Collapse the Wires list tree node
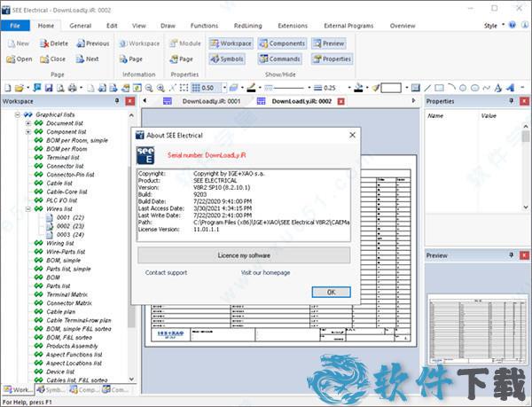The image size is (532, 407). coord(28,209)
